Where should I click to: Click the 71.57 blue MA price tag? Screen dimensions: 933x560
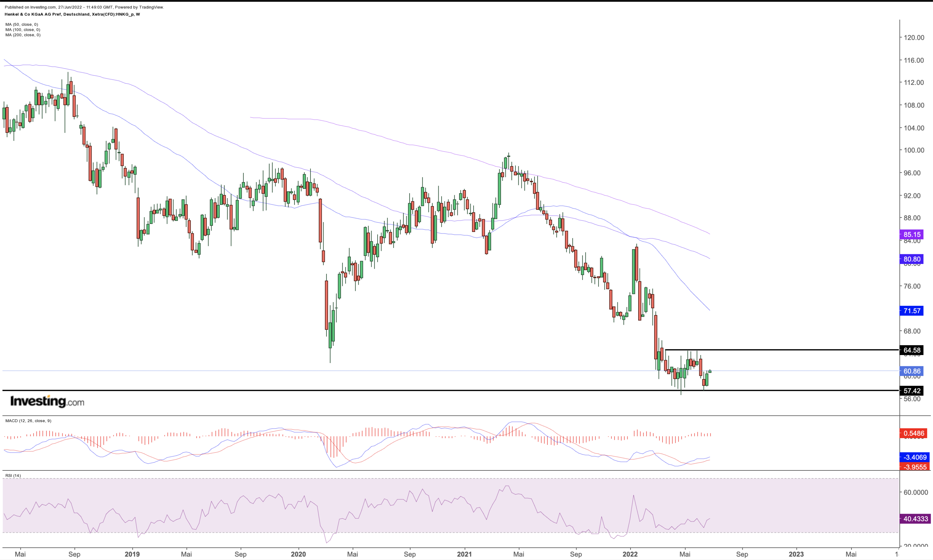coord(911,311)
